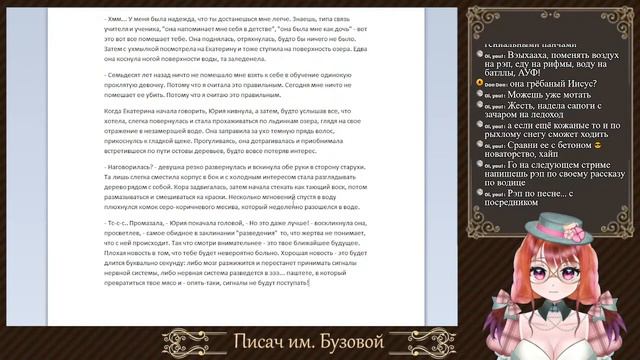640x360 pixels.
Task: Click the avatar beside "Жесть, надела сапоги" message
Action: tap(480, 105)
